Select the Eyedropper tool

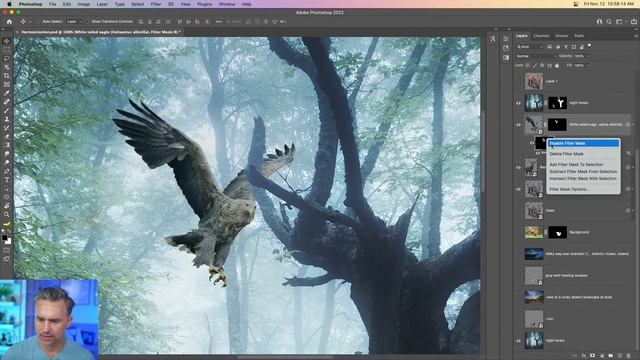coord(7,93)
